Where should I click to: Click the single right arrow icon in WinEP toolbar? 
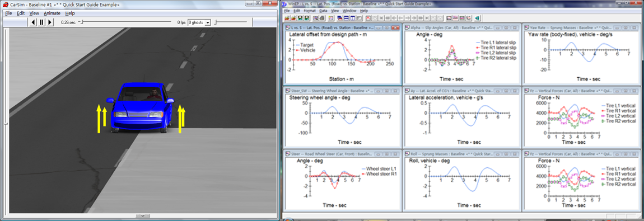click(x=408, y=18)
